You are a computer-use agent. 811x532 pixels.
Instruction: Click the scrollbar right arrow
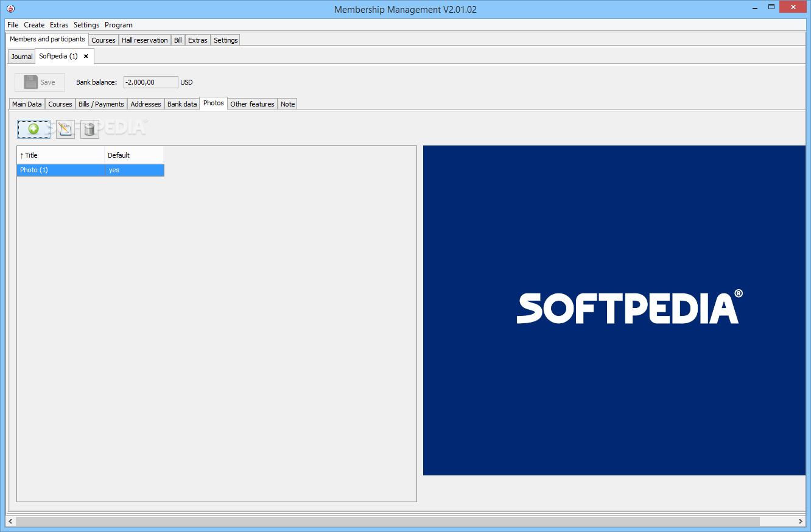click(801, 522)
